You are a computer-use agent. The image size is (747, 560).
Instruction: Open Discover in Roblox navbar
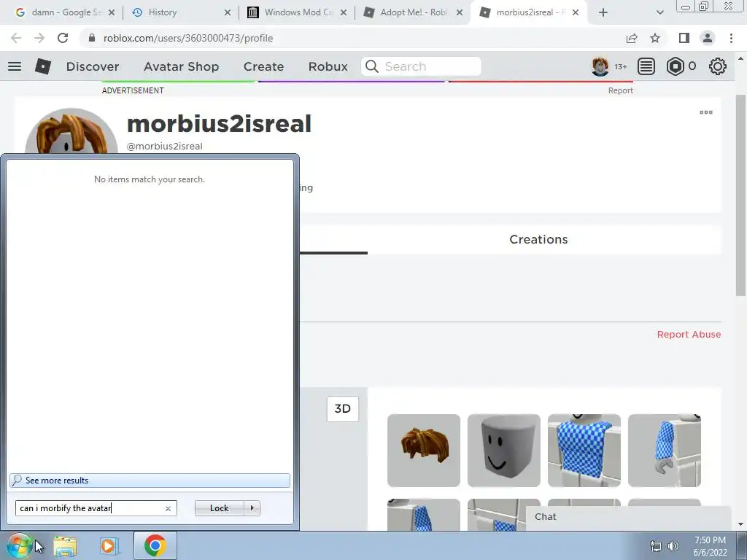point(93,66)
